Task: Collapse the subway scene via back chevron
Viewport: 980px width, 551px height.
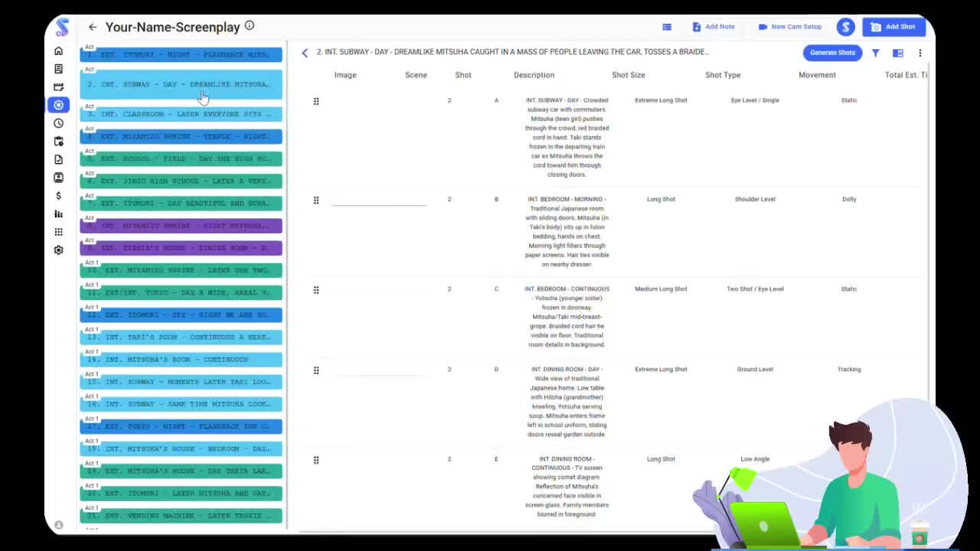Action: coord(305,52)
